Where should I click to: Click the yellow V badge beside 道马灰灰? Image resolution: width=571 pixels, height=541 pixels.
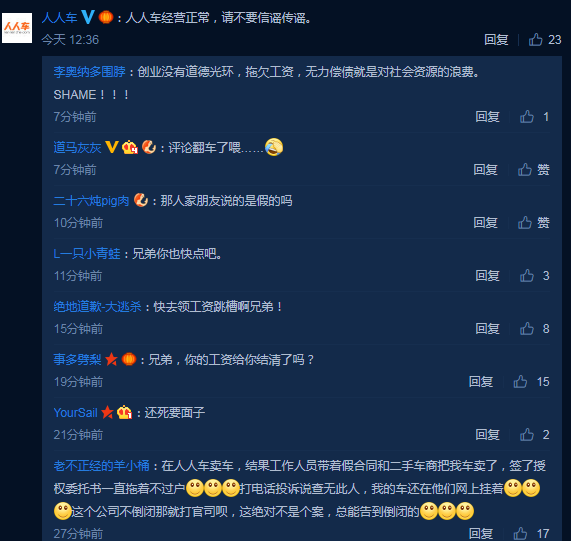point(111,147)
